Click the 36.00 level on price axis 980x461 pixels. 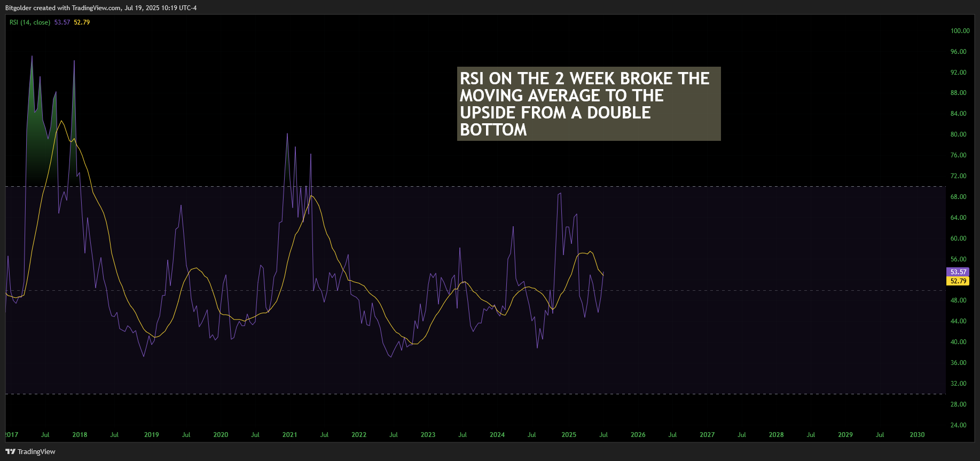click(958, 363)
